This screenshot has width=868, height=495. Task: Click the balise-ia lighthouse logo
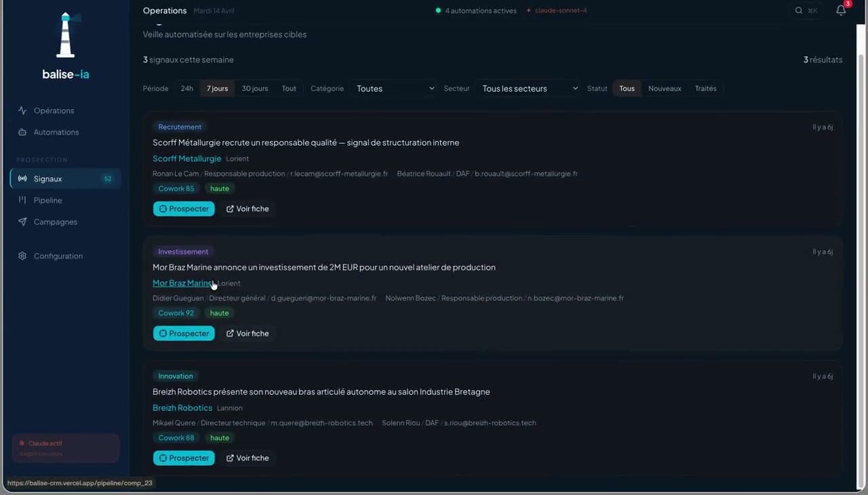(x=65, y=35)
